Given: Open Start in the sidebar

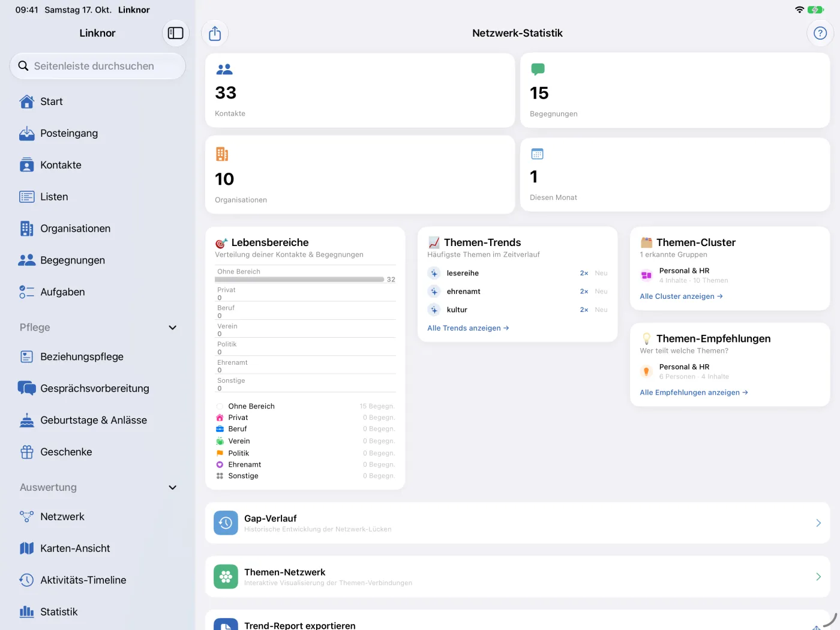Looking at the screenshot, I should (98, 101).
